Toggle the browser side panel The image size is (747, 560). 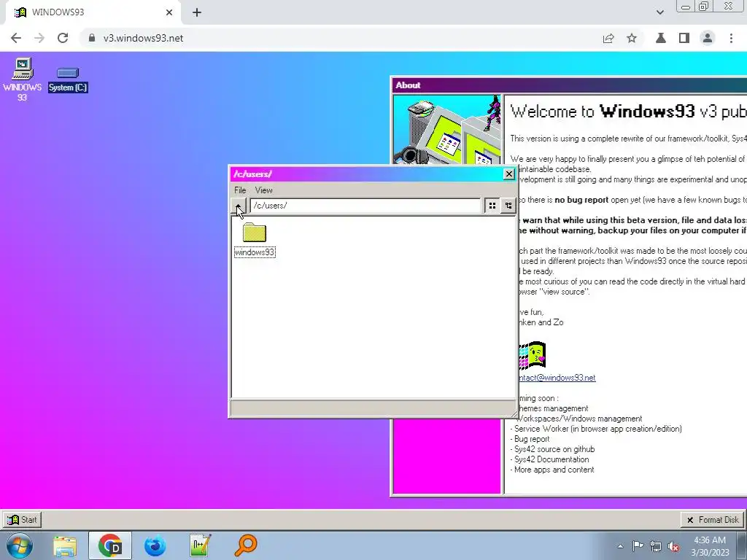pos(684,38)
